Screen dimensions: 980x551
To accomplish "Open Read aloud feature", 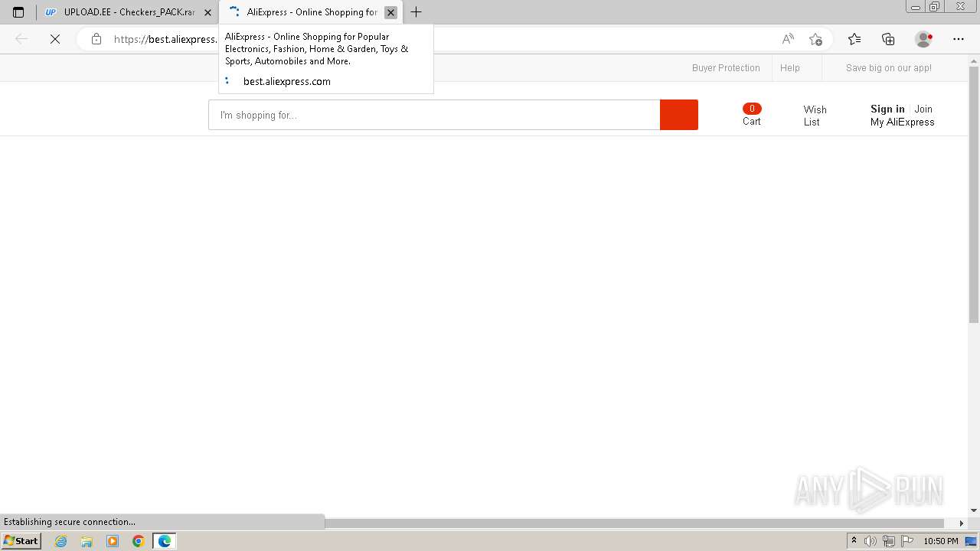I will [x=788, y=39].
